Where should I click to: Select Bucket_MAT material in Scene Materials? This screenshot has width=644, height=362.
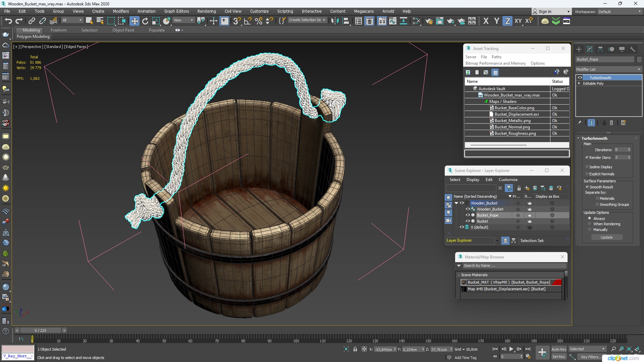click(x=512, y=283)
